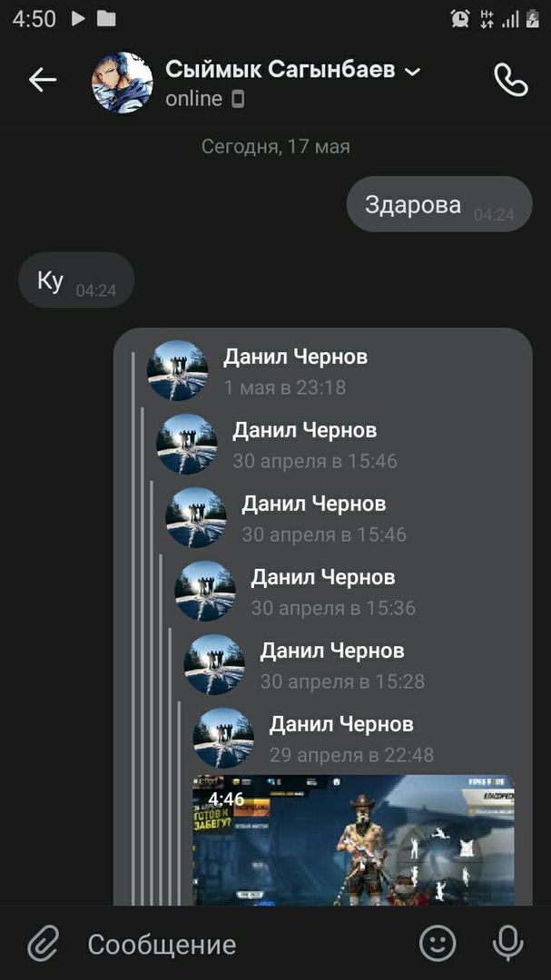
Task: Start a voice call with phone icon
Action: pyautogui.click(x=511, y=79)
